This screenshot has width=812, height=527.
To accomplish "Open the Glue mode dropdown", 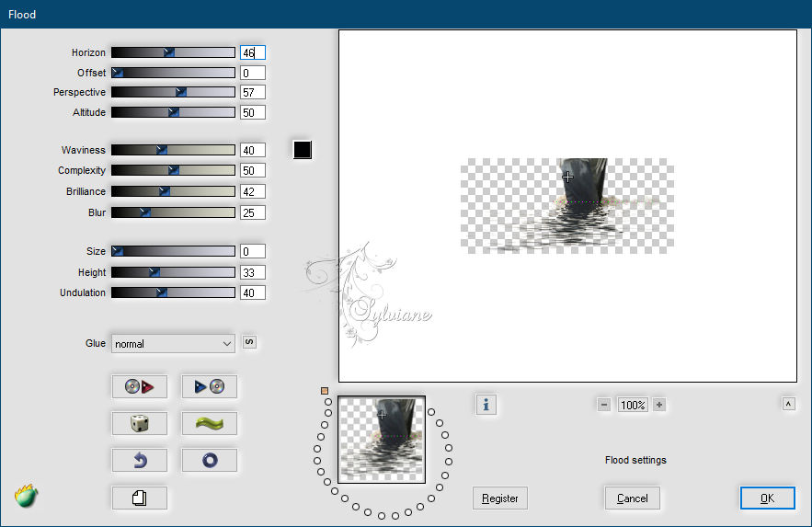I will 173,344.
